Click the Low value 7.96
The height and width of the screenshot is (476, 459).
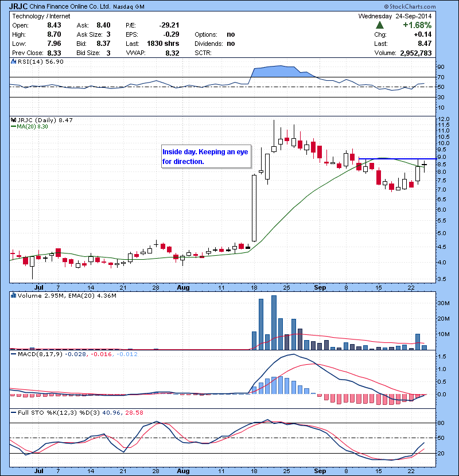[54, 44]
